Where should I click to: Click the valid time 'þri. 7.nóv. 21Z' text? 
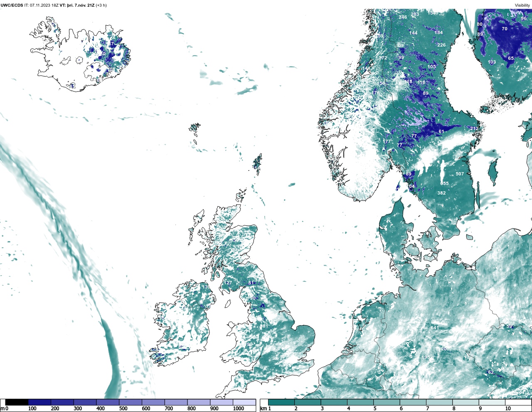(81, 5)
